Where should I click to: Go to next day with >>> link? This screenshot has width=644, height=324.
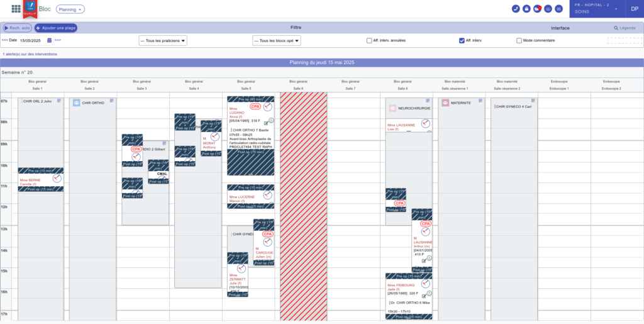tap(58, 40)
